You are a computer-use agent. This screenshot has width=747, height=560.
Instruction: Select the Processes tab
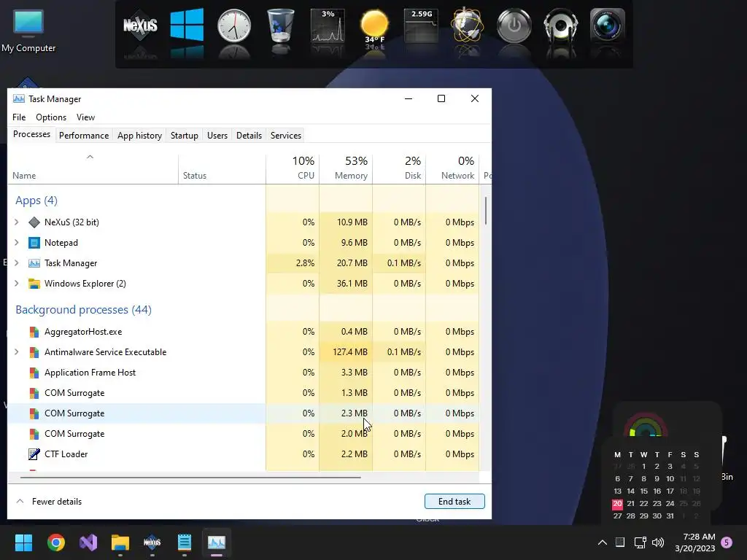[x=31, y=134]
